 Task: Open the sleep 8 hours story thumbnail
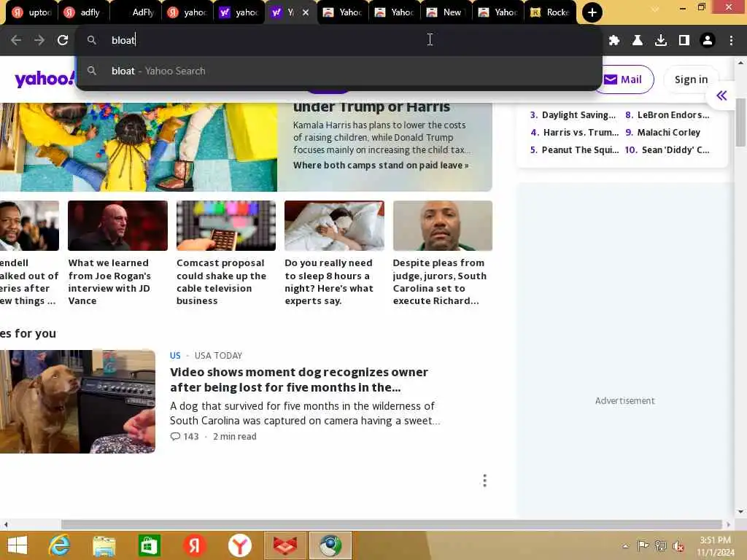[x=334, y=226]
